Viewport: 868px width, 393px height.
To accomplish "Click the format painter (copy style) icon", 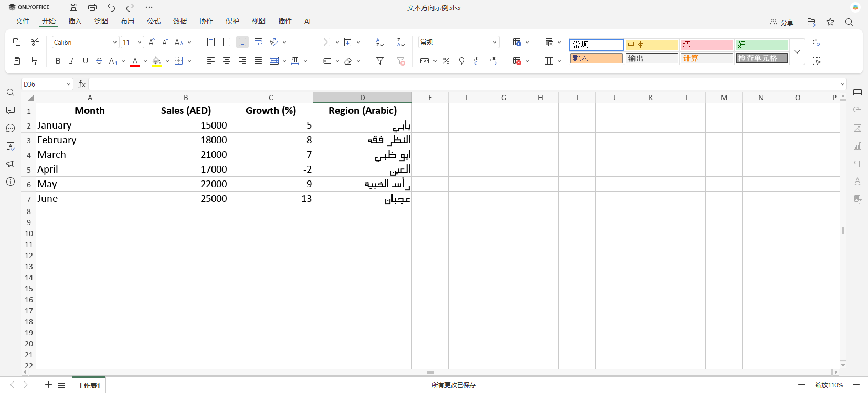I will pos(35,61).
